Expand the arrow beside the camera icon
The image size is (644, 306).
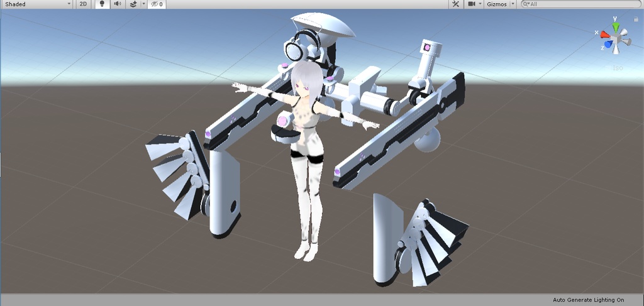[480, 4]
